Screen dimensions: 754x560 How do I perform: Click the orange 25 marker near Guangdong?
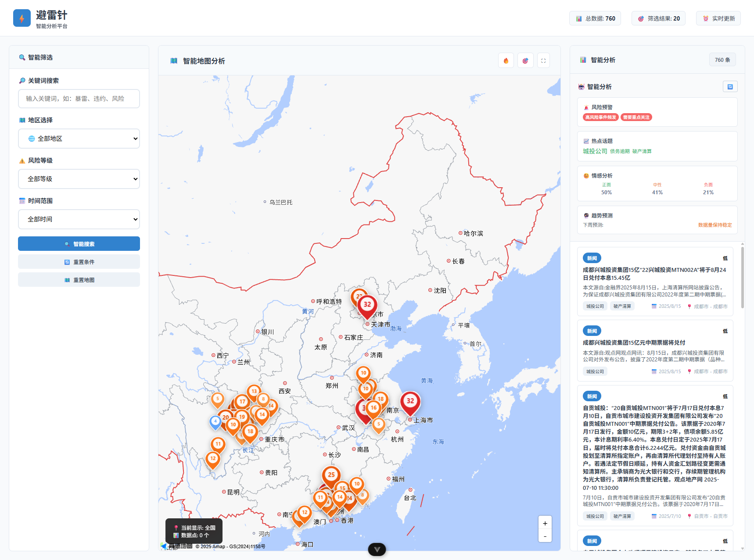tap(331, 475)
